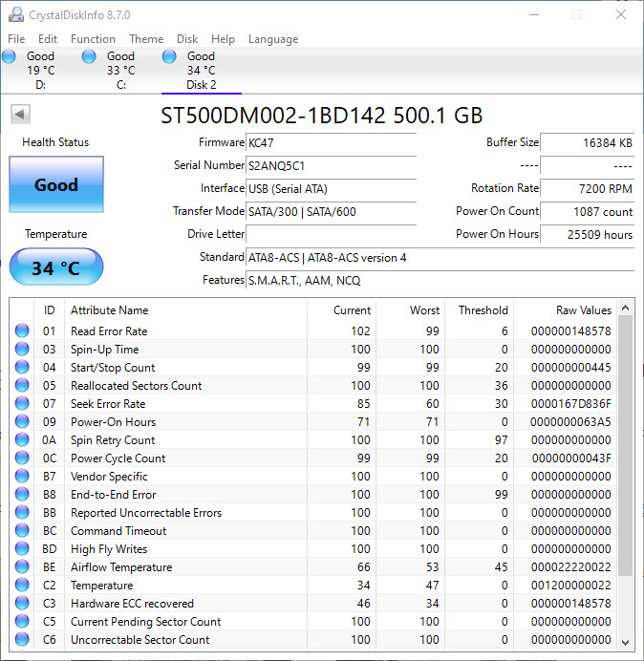644x661 pixels.
Task: Open the Language menu
Action: tap(273, 39)
